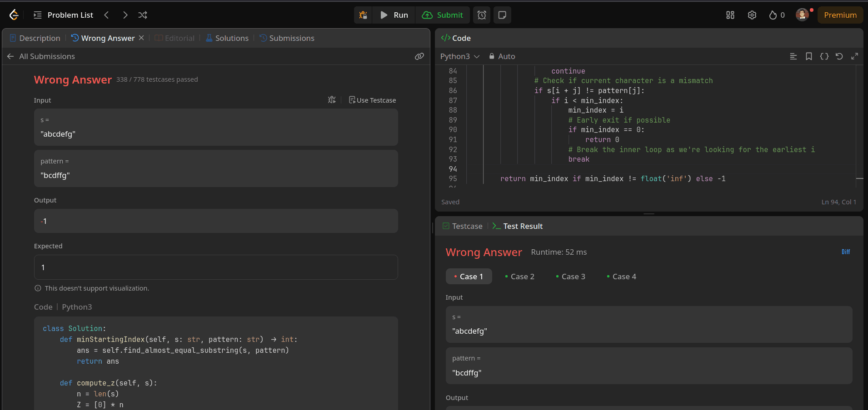This screenshot has width=868, height=410.
Task: Click the braces snippet icon
Action: point(824,56)
